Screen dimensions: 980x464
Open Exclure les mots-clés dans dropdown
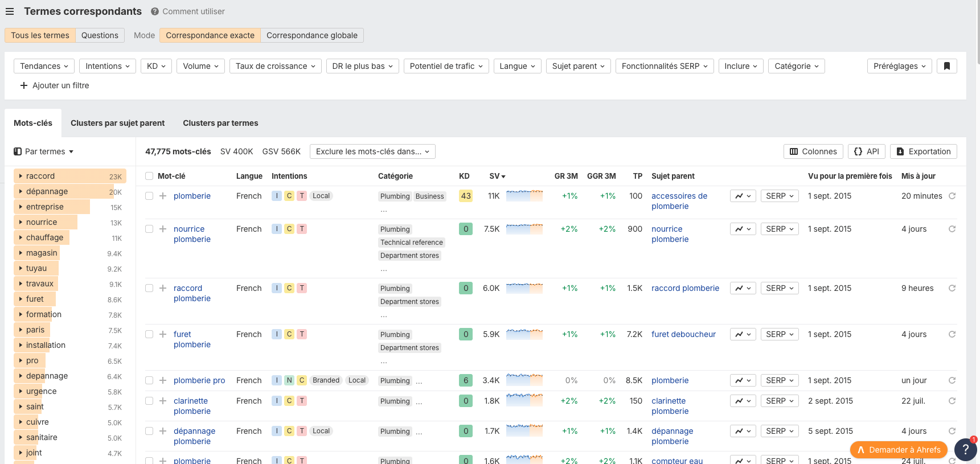[x=372, y=151]
